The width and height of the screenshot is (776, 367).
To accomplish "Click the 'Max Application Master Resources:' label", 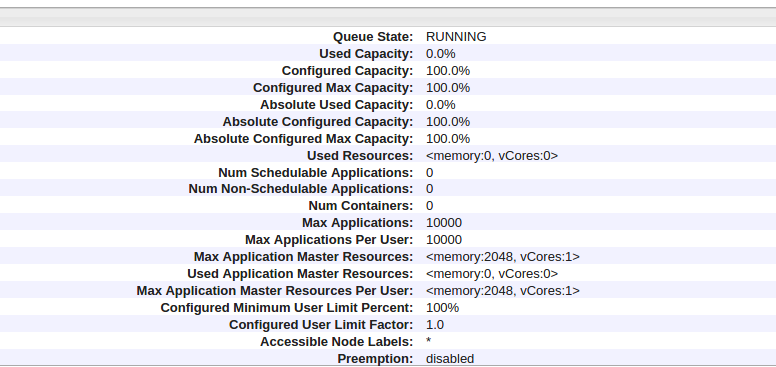I will (x=303, y=257).
